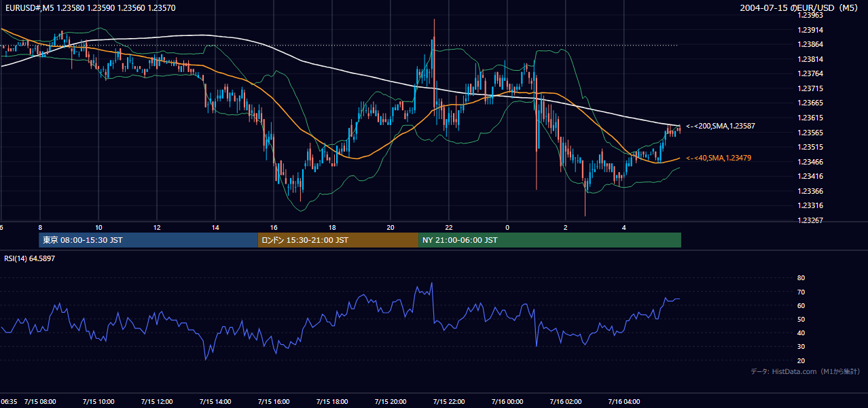Image resolution: width=868 pixels, height=408 pixels.
Task: Click the 200 SMA label showing 1.23587
Action: click(x=721, y=126)
